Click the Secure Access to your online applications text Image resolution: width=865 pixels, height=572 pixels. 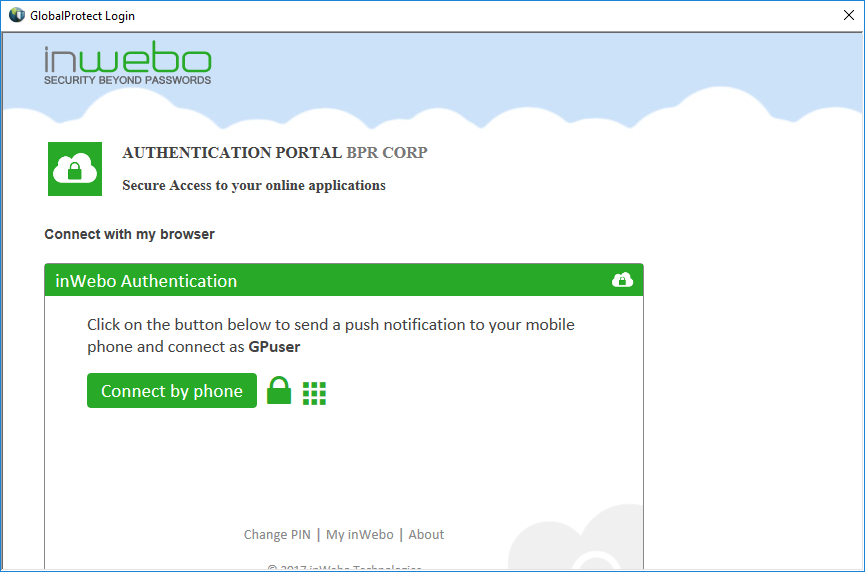[x=253, y=185]
